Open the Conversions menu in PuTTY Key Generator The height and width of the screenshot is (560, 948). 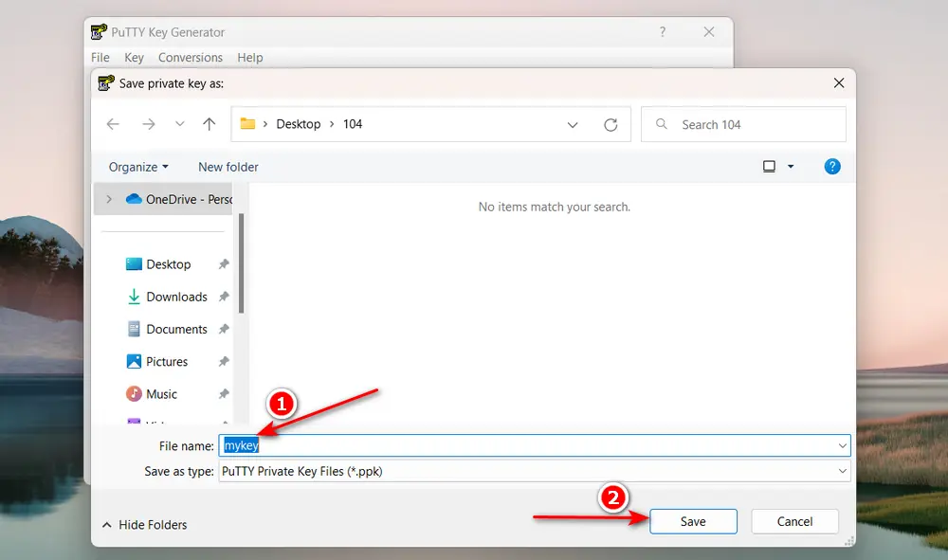190,57
